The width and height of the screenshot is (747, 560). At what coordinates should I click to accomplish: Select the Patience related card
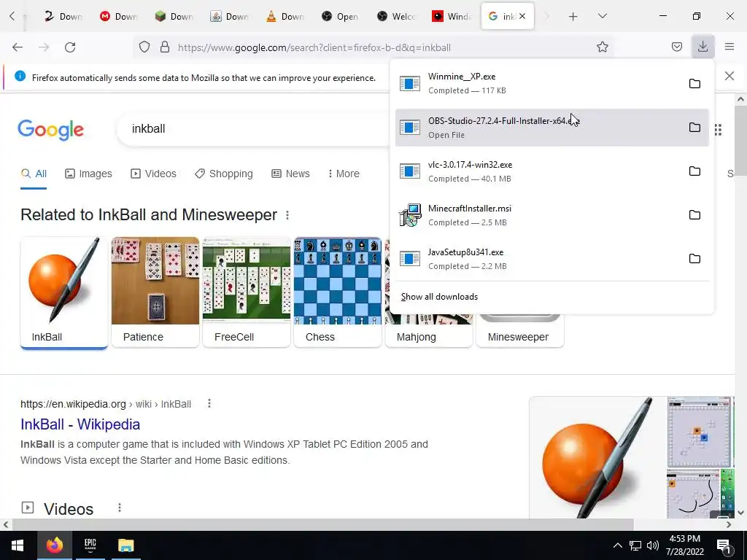155,292
